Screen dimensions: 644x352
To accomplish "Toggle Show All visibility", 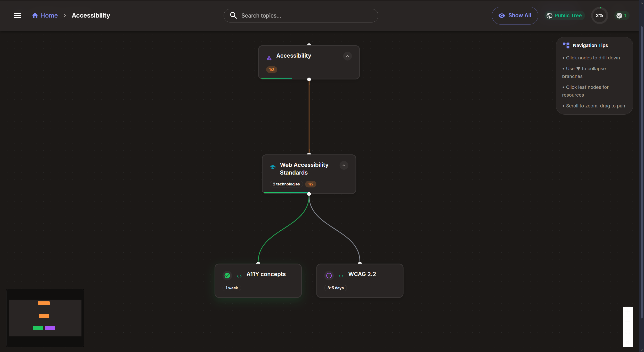I will point(515,15).
